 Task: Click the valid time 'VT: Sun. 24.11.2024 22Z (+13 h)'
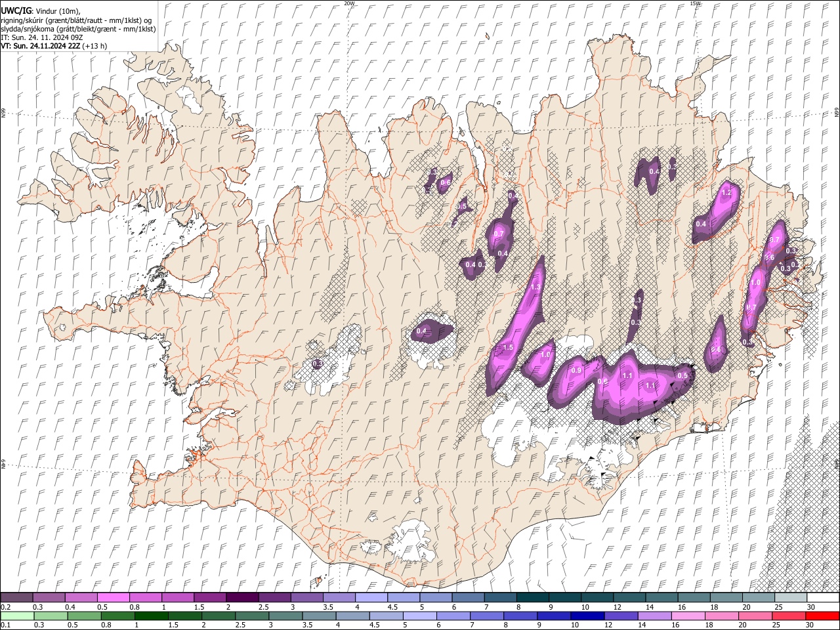click(x=54, y=46)
